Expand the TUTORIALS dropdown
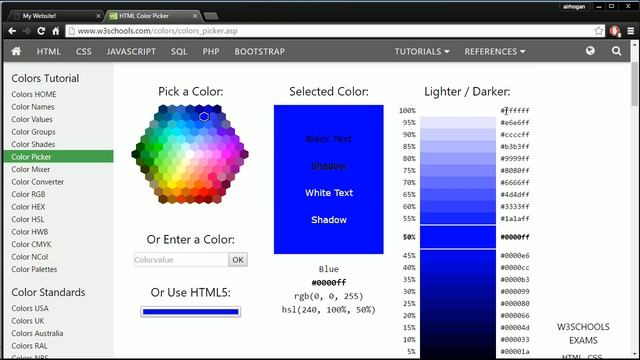The width and height of the screenshot is (640, 360). [422, 51]
